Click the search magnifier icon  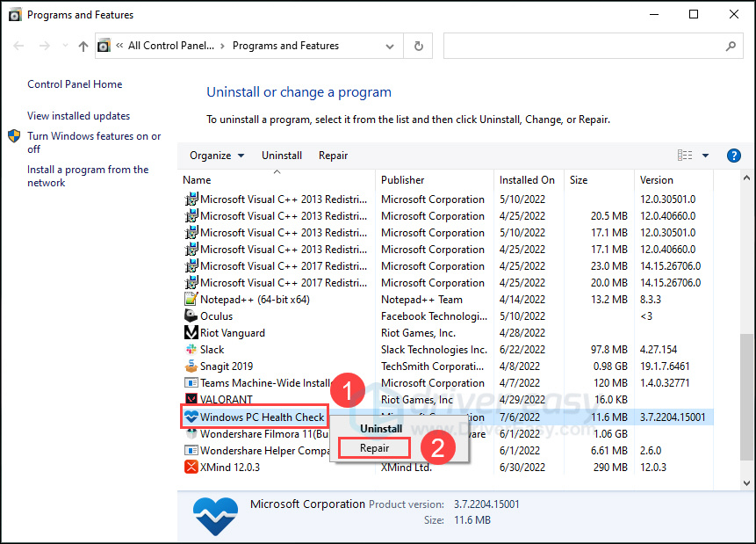click(x=731, y=46)
